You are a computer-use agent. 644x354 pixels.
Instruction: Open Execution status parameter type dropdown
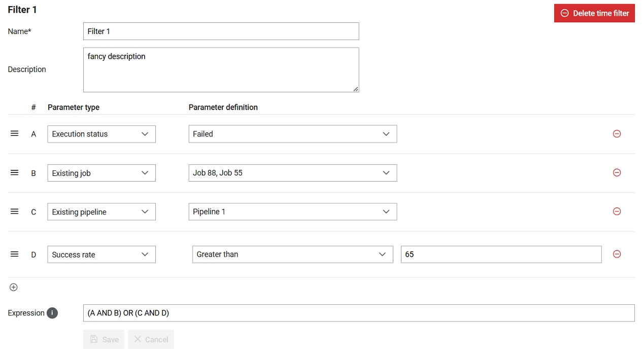tap(101, 134)
